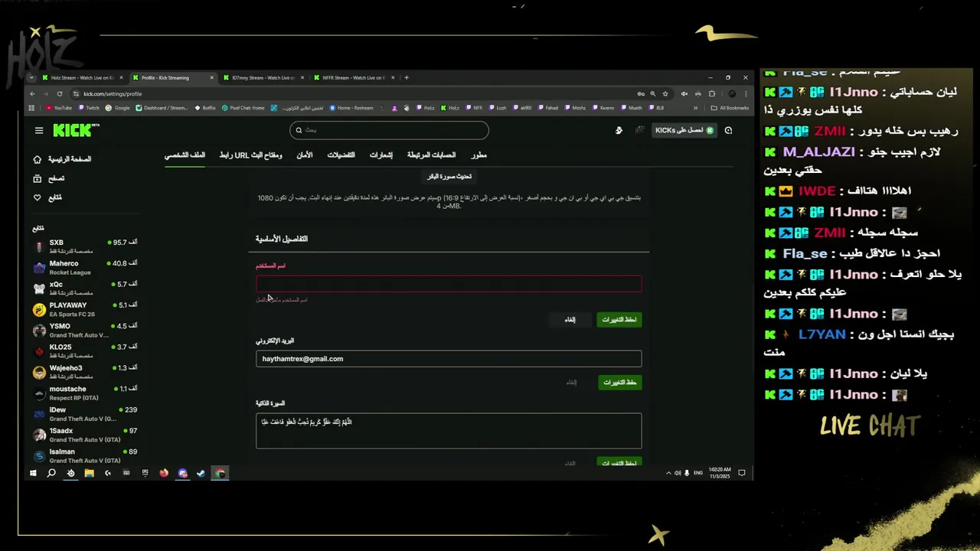Open the إشعارات settings tab
Viewport: 980px width, 551px height.
point(381,155)
